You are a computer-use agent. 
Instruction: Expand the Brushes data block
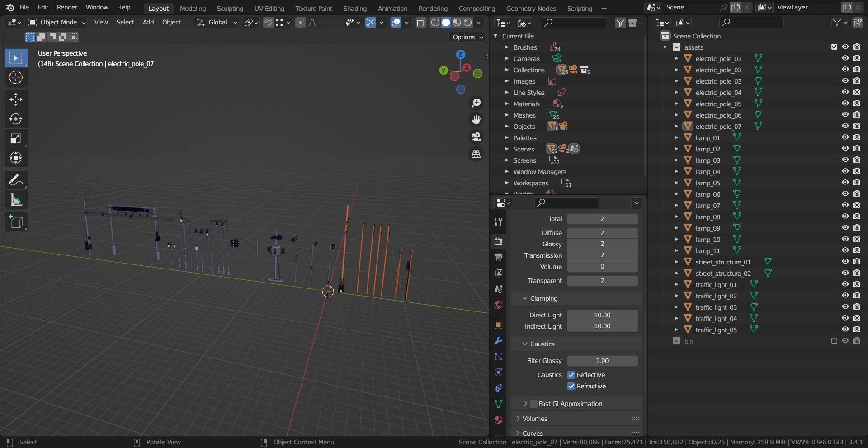(x=507, y=47)
